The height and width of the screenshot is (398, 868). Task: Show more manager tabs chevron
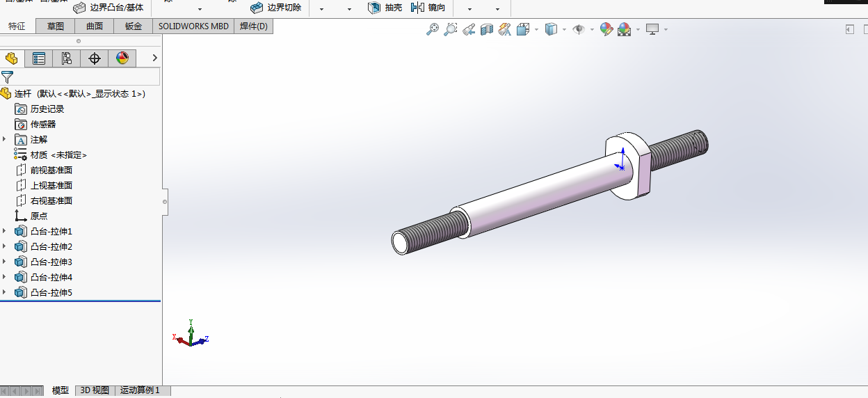click(x=154, y=58)
